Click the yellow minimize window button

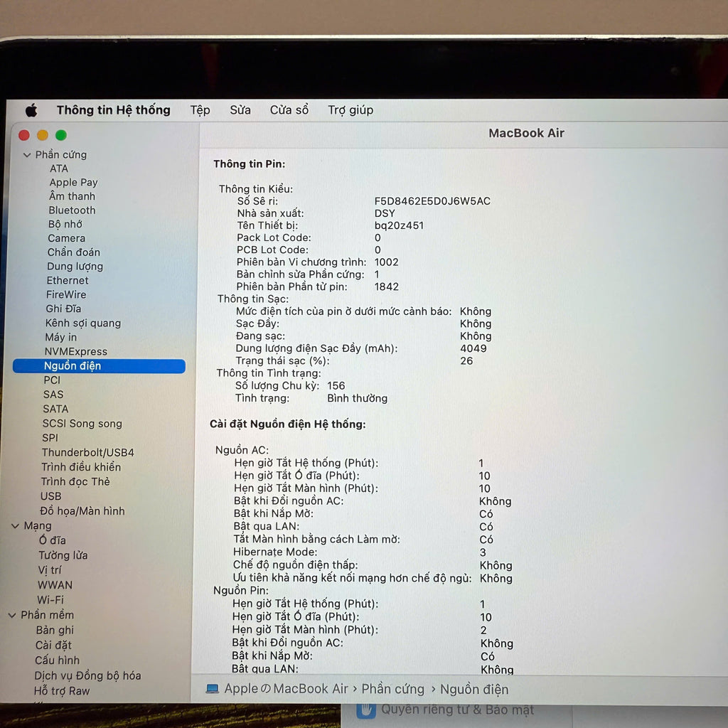43,135
